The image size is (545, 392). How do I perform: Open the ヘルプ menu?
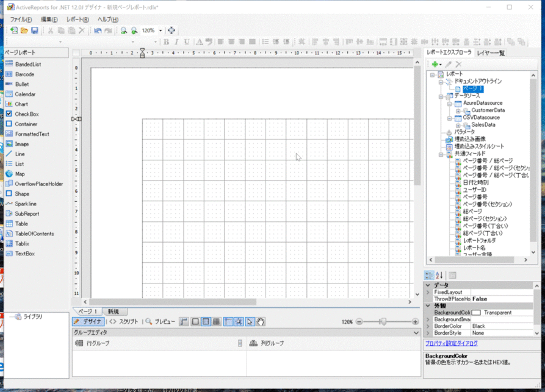[108, 20]
